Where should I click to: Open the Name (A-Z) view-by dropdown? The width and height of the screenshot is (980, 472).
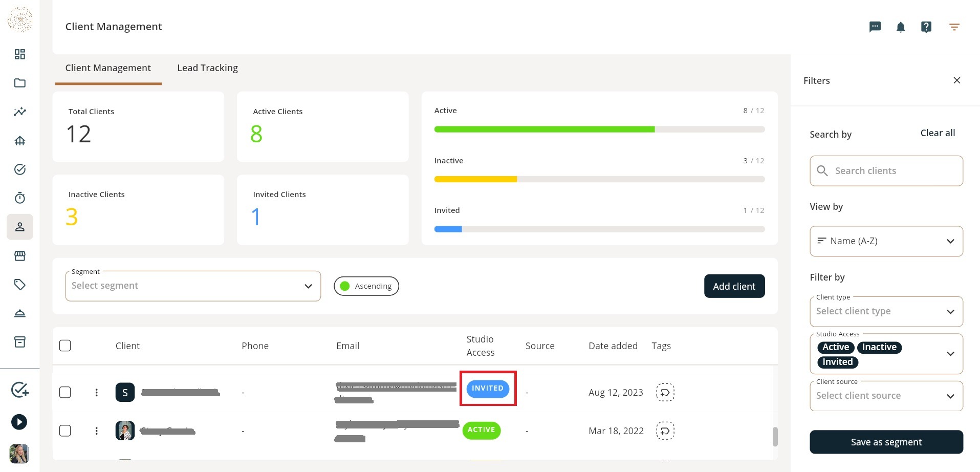tap(886, 241)
